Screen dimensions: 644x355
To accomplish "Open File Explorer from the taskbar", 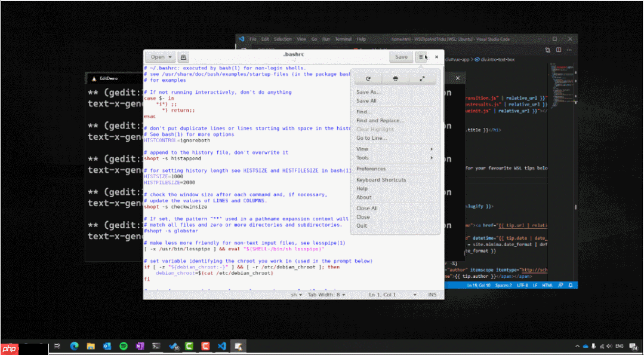I will 90,345.
